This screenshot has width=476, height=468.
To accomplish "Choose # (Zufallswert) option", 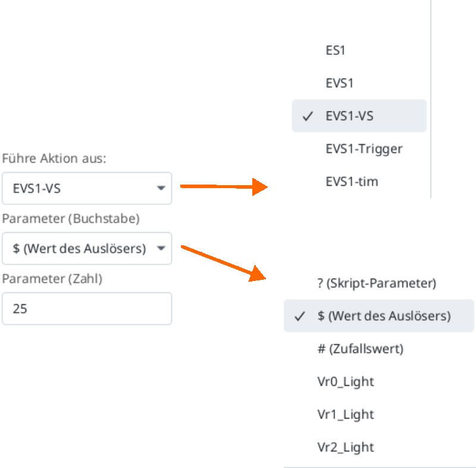I will pyautogui.click(x=379, y=349).
